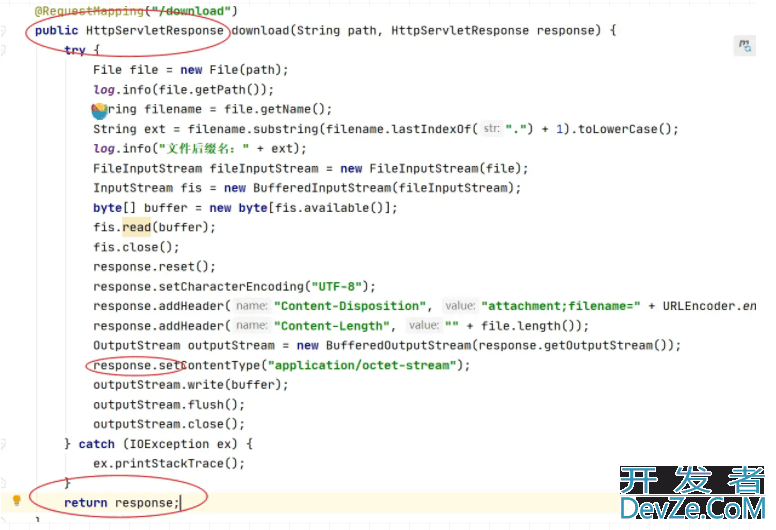Click the 'return response;' statement
Viewport: 776px width, 530px height.
pyautogui.click(x=122, y=503)
